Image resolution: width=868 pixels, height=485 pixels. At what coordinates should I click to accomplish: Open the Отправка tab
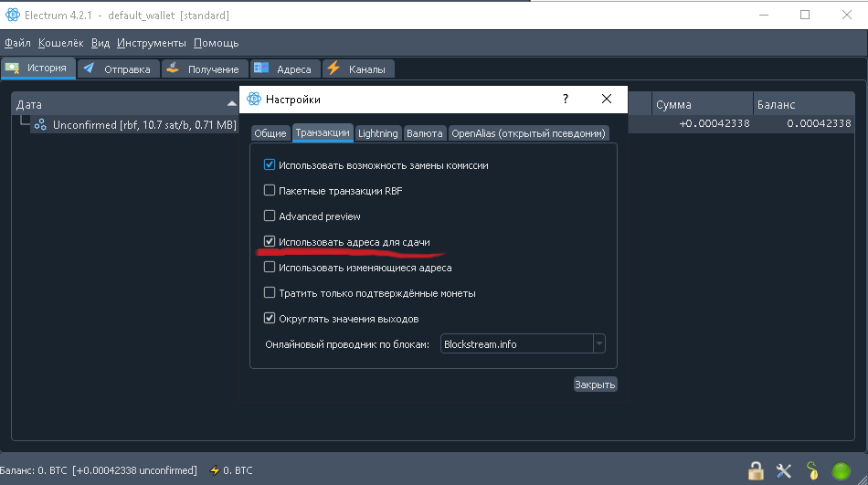(x=119, y=69)
